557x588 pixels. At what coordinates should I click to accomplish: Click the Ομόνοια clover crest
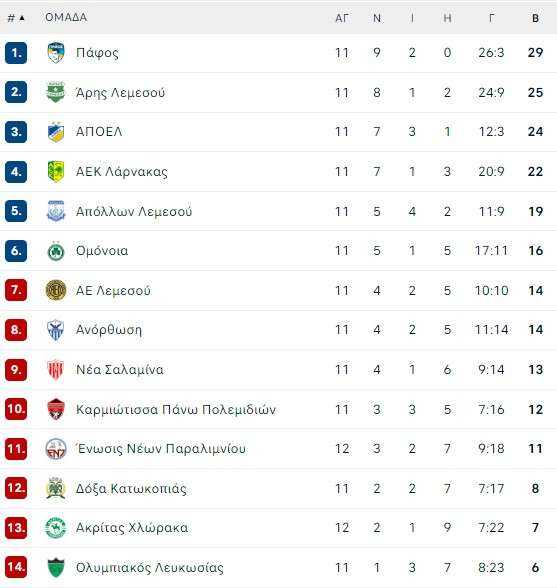(x=56, y=250)
